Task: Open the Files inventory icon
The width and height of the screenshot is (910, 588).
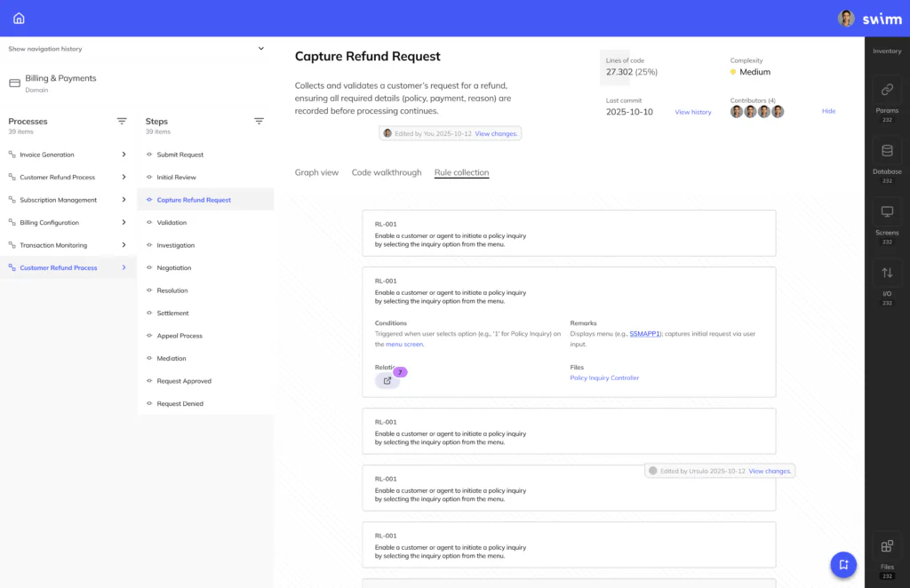Action: pos(886,547)
